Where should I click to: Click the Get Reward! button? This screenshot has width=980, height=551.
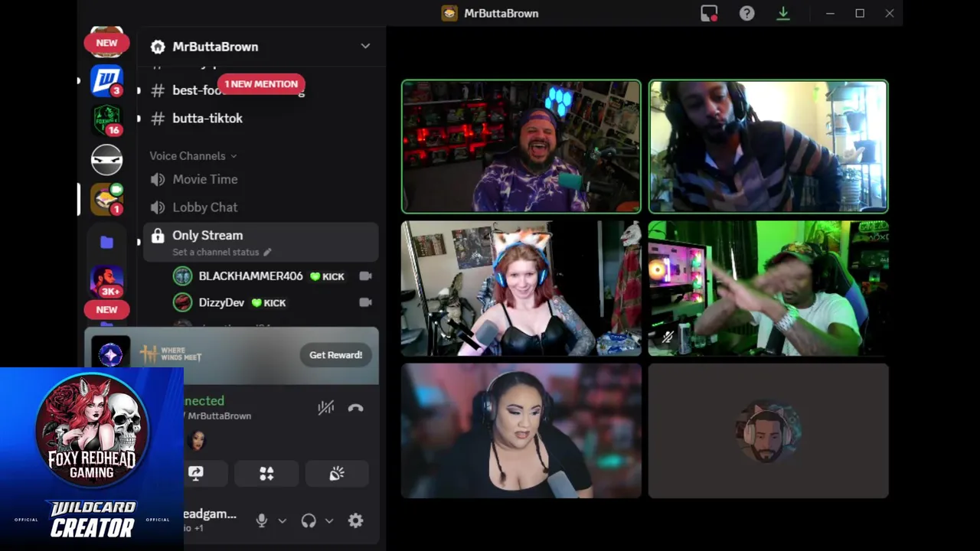click(x=335, y=355)
